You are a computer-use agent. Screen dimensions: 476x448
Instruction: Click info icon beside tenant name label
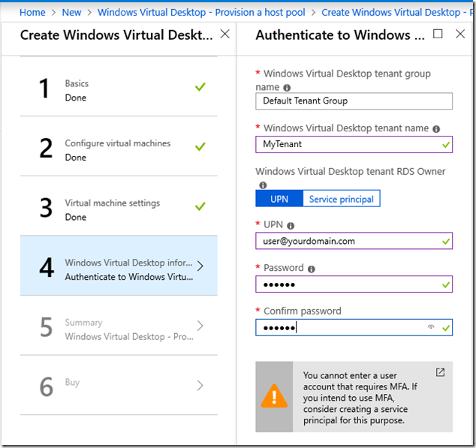tap(436, 129)
